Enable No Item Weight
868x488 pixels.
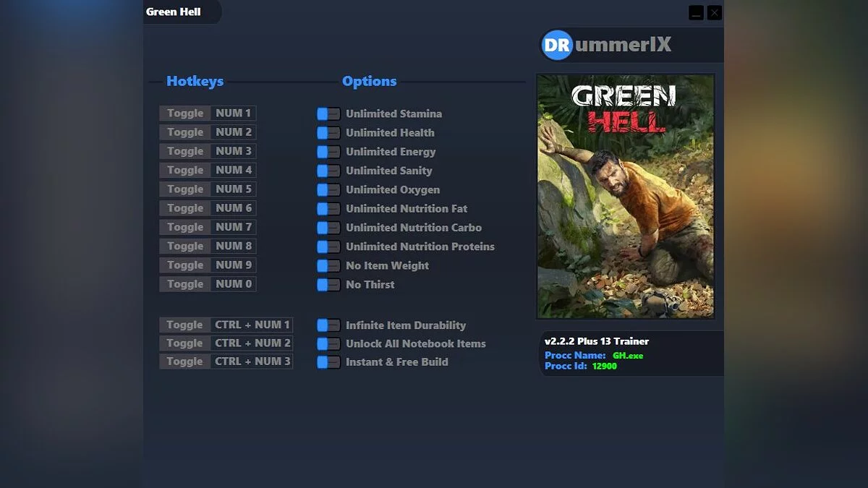pos(328,265)
